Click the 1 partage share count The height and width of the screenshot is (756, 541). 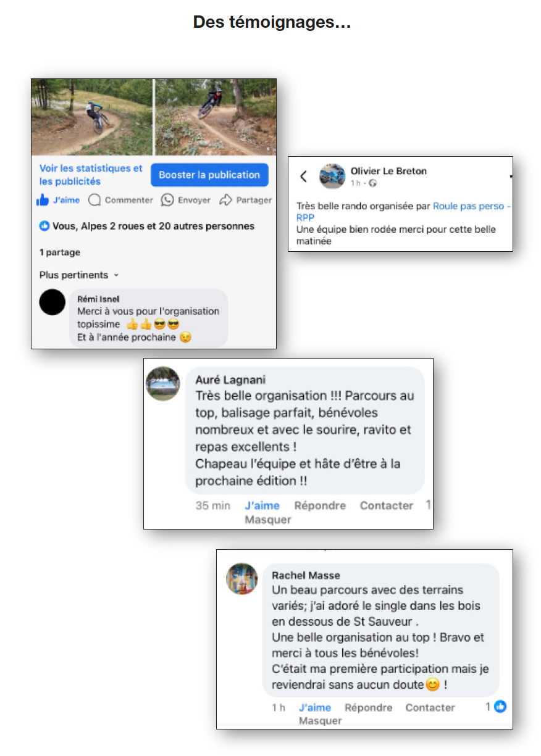pyautogui.click(x=60, y=252)
